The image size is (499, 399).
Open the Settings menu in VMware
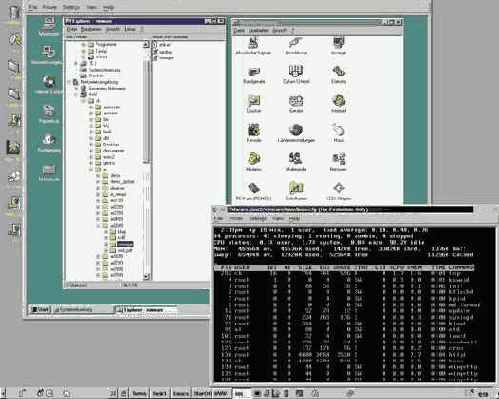point(71,7)
